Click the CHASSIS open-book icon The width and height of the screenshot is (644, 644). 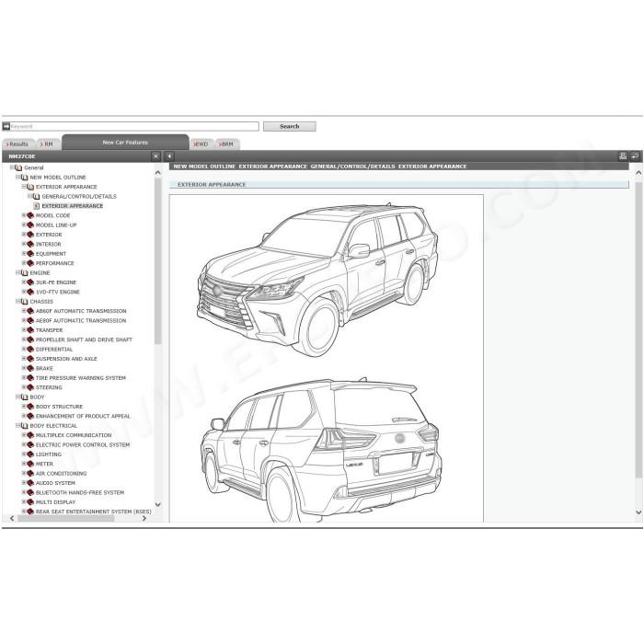[x=24, y=302]
